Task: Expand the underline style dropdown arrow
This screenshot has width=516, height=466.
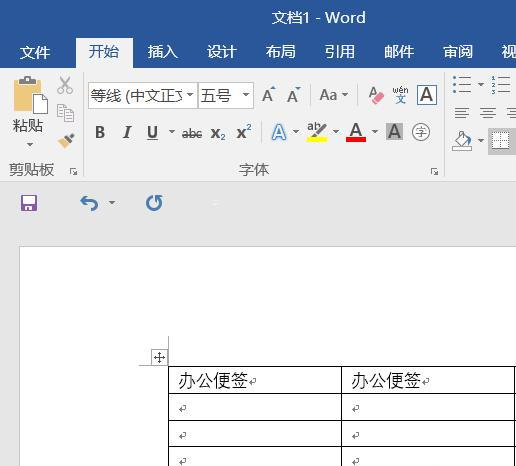Action: tap(172, 132)
